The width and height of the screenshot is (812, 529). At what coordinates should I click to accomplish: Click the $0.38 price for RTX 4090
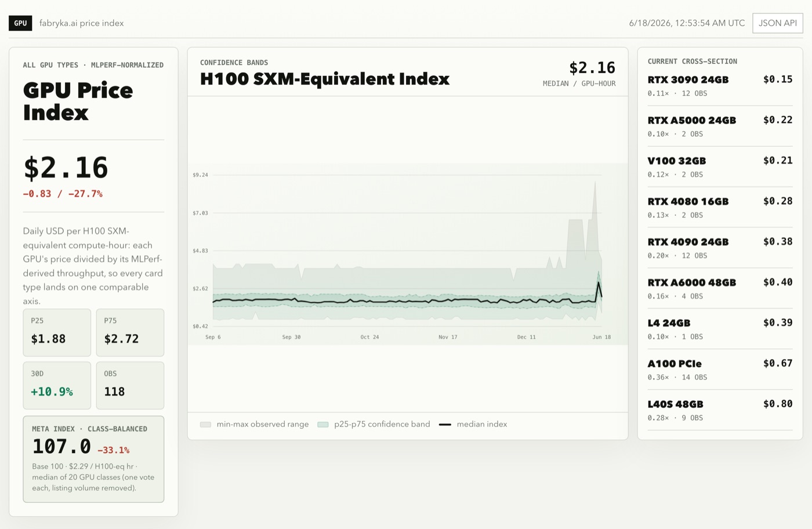tap(778, 242)
